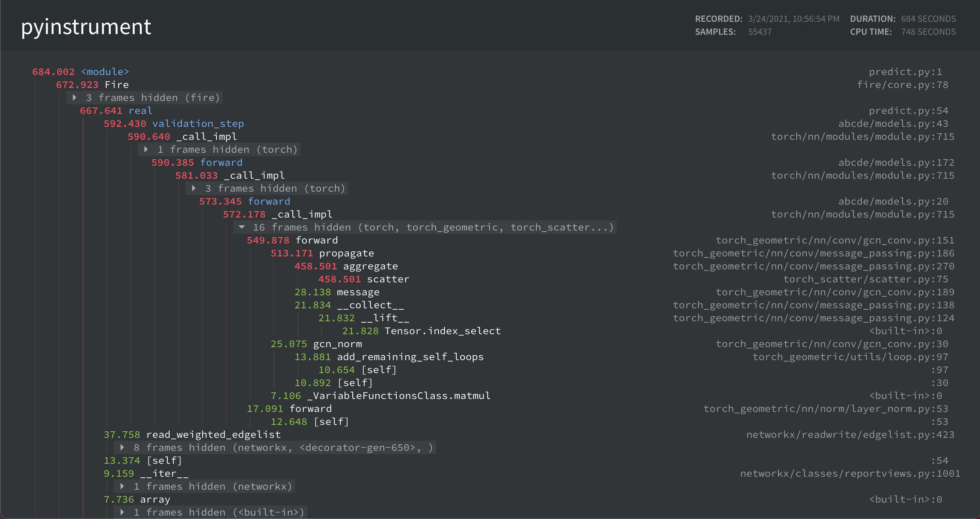The image size is (980, 519).
Task: Collapse the read_weighted_edgelist frame
Action: (214, 434)
